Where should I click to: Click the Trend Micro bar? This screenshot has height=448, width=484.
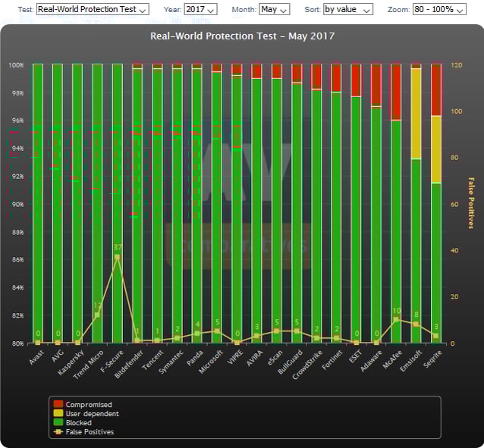(x=97, y=203)
